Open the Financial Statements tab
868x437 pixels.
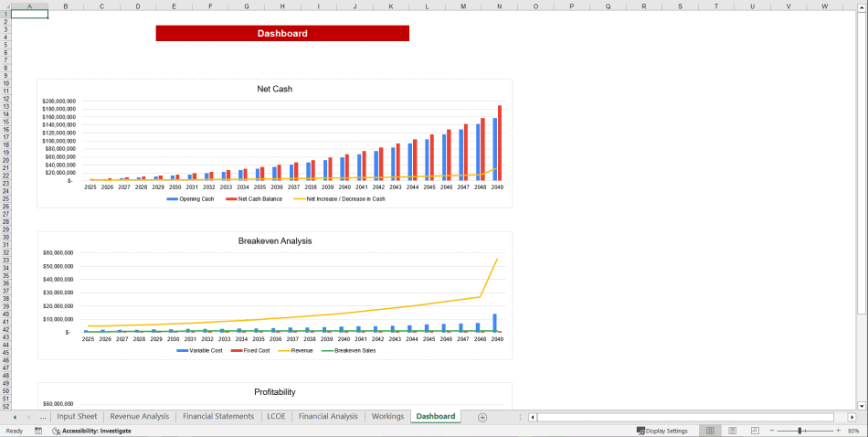[218, 417]
